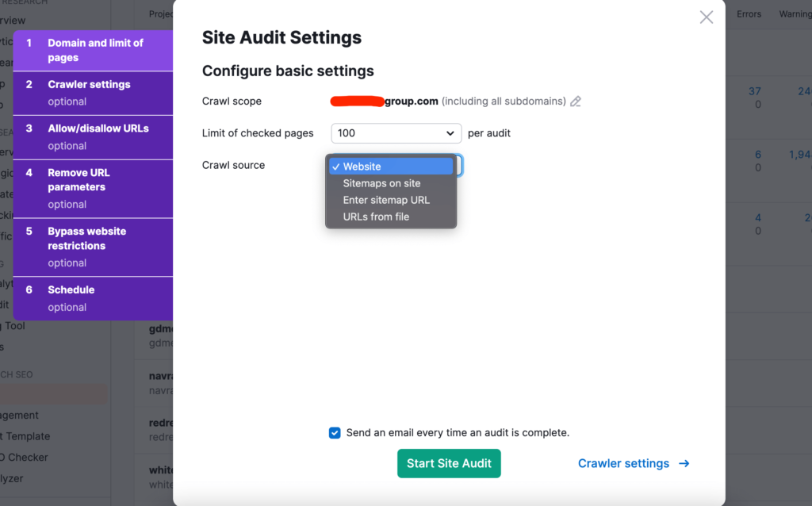Image resolution: width=812 pixels, height=506 pixels.
Task: Click the errors count 4 in background table
Action: click(757, 217)
